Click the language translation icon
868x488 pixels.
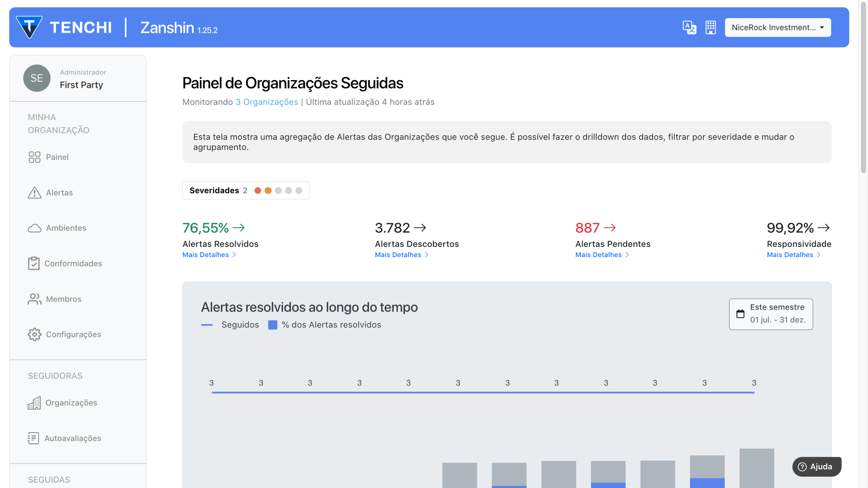pos(689,27)
